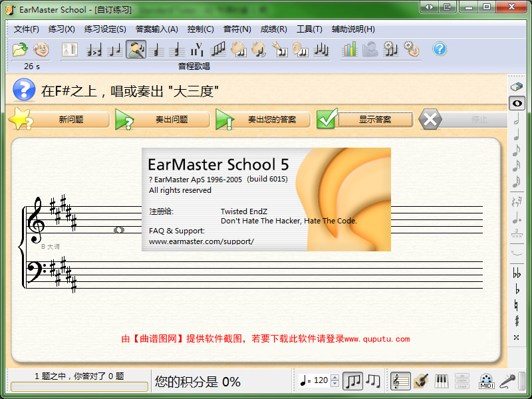
Task: Open the rhythm reading clapping-hands exercise
Action: click(239, 49)
